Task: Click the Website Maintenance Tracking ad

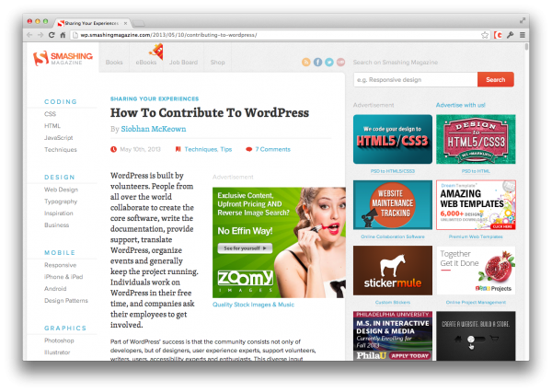Action: 393,205
